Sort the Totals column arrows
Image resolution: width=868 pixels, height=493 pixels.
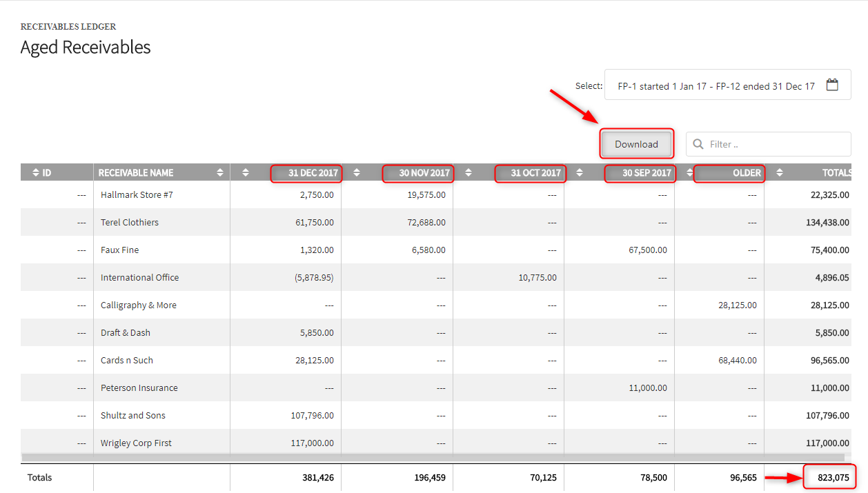coord(780,172)
